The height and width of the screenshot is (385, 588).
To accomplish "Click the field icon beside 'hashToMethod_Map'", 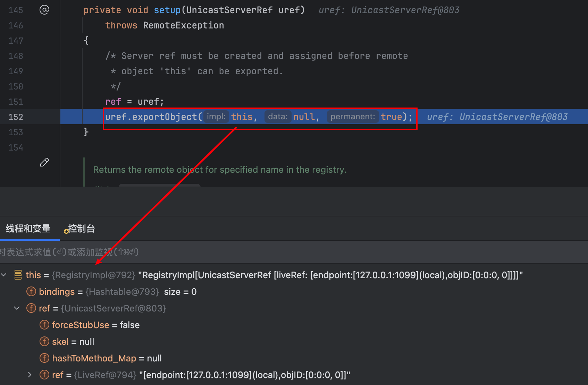I will (x=44, y=358).
